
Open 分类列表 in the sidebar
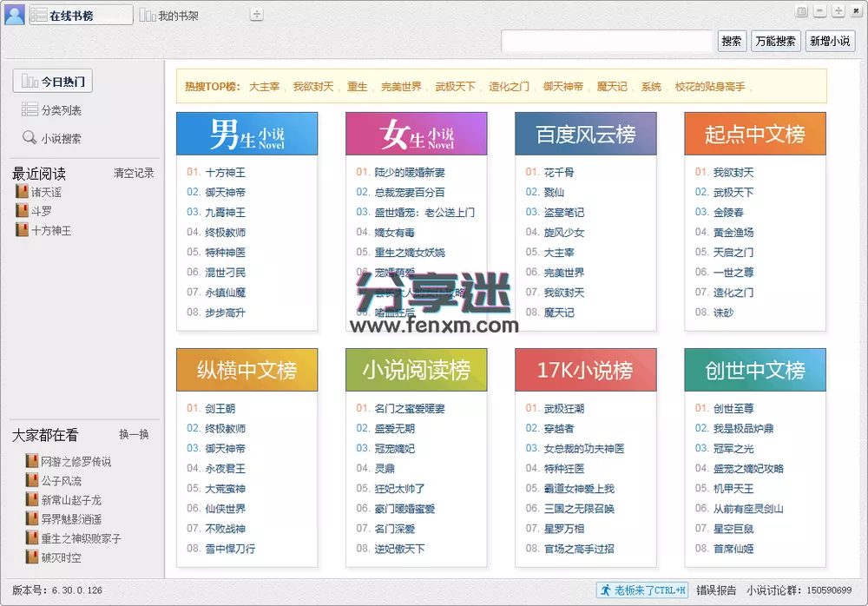click(52, 109)
